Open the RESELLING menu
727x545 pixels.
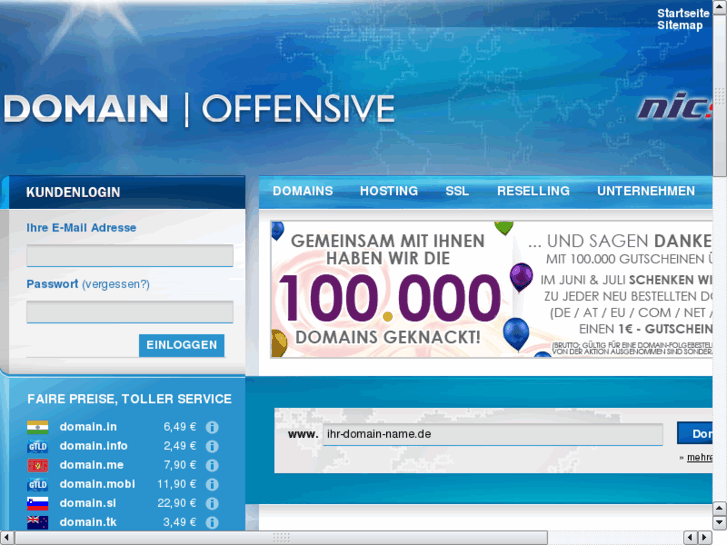(533, 191)
